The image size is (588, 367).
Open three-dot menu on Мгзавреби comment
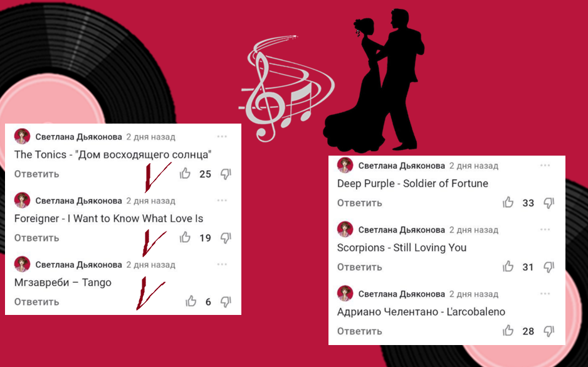(222, 264)
